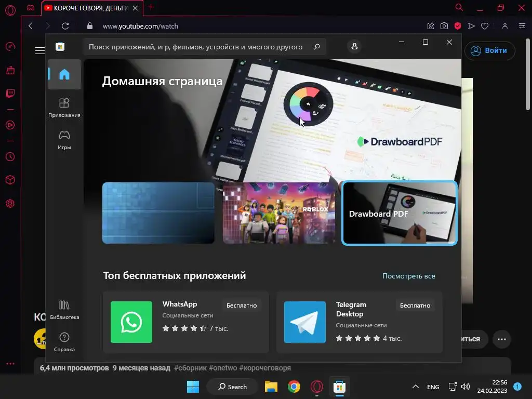Search tabs in Opera title bar
This screenshot has width=532, height=399.
pos(459,7)
